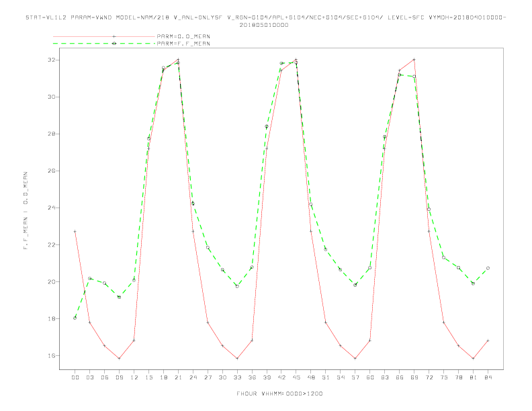This screenshot has width=532, height=411.
Task: Click the green circle data point at hour 00
Action: pos(75,318)
